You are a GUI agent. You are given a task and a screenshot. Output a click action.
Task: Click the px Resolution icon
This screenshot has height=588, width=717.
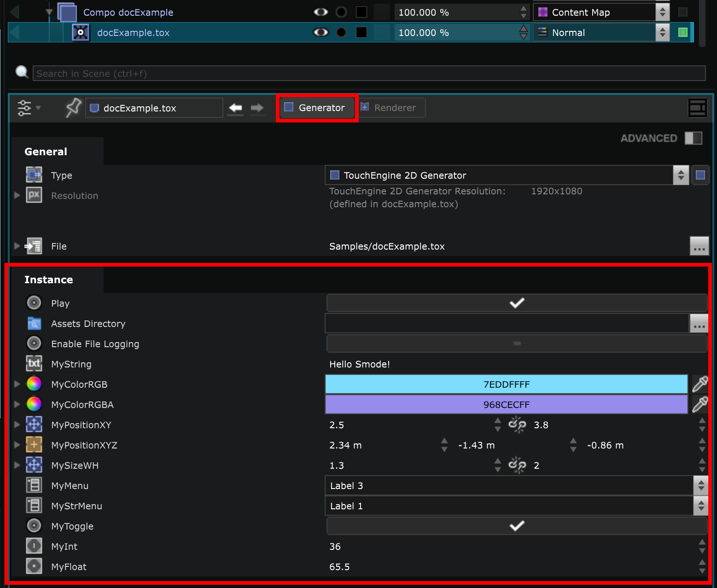coord(34,195)
